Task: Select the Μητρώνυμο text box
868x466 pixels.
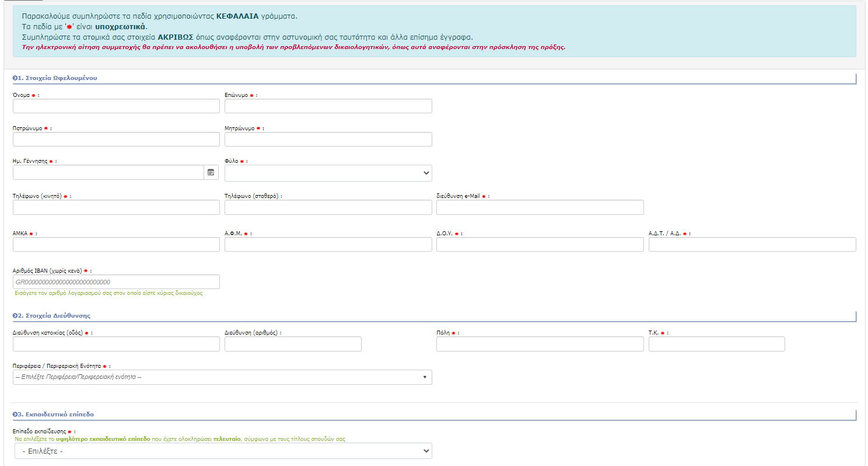Action: 328,140
